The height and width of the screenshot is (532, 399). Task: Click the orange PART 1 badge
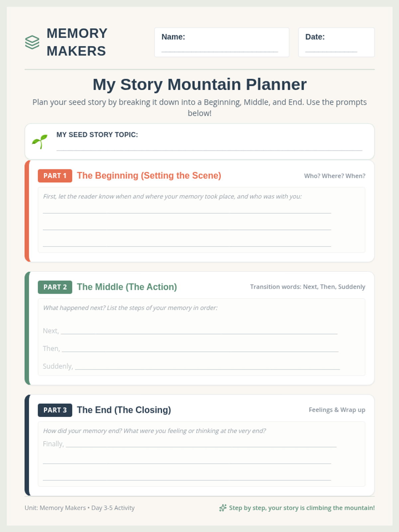tap(55, 176)
